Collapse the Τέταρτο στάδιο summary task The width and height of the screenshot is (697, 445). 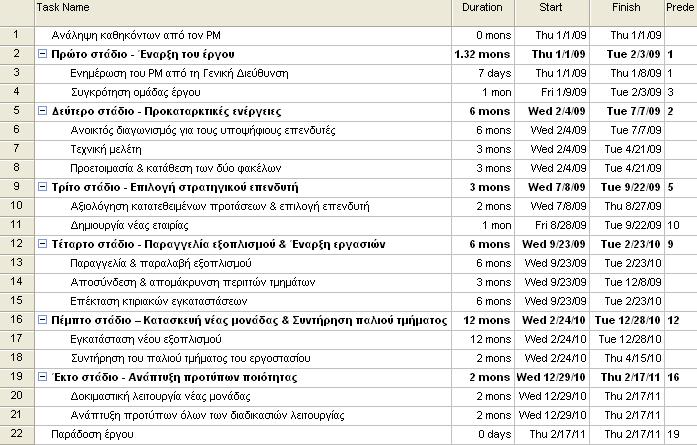point(42,244)
